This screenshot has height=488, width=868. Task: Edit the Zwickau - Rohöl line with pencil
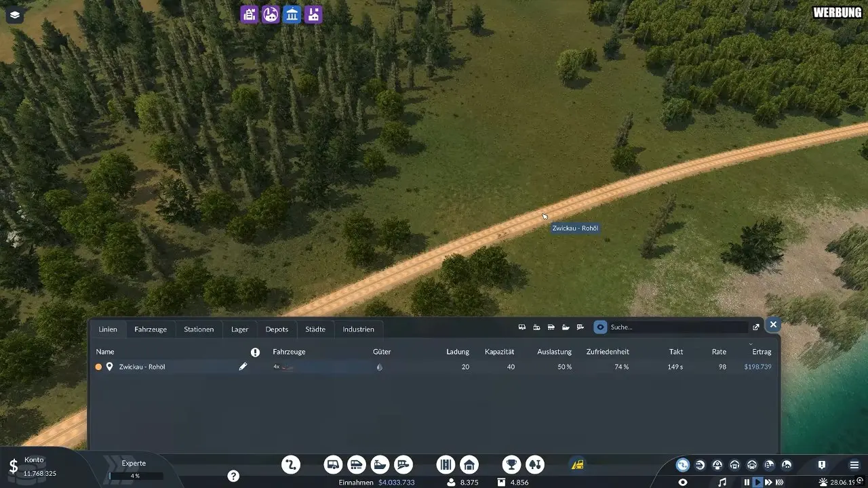[243, 367]
